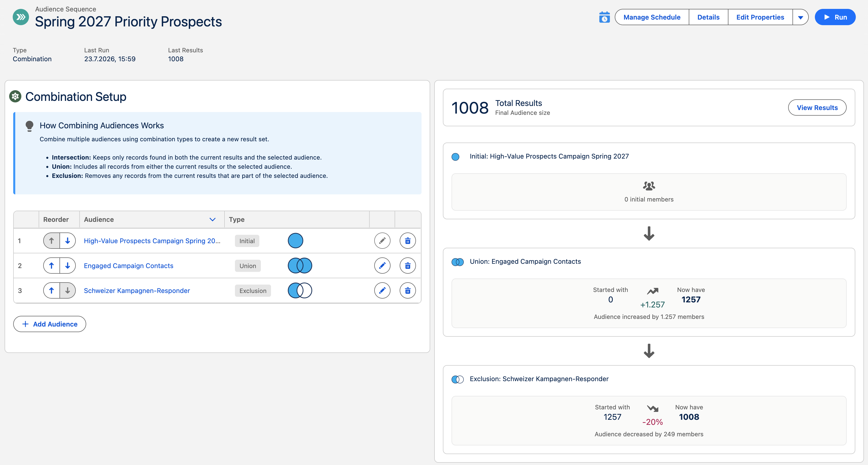Move Schweizer Kampagnen-Responder row down
868x465 pixels.
tap(68, 291)
